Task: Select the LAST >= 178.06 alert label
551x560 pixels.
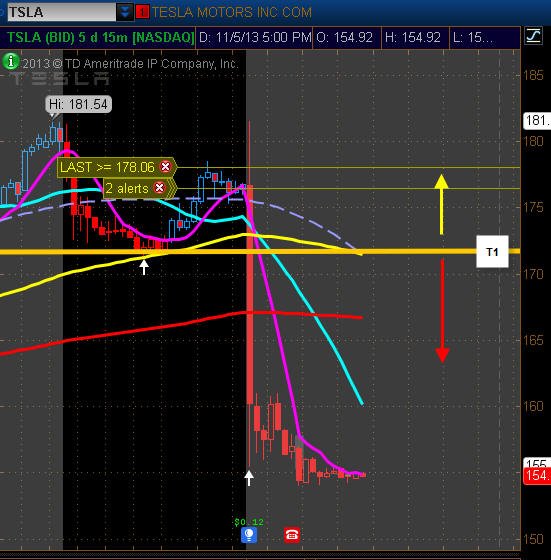Action: coord(107,167)
